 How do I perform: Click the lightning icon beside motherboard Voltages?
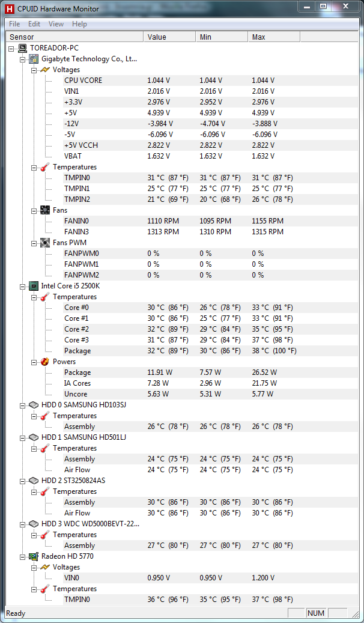click(45, 70)
